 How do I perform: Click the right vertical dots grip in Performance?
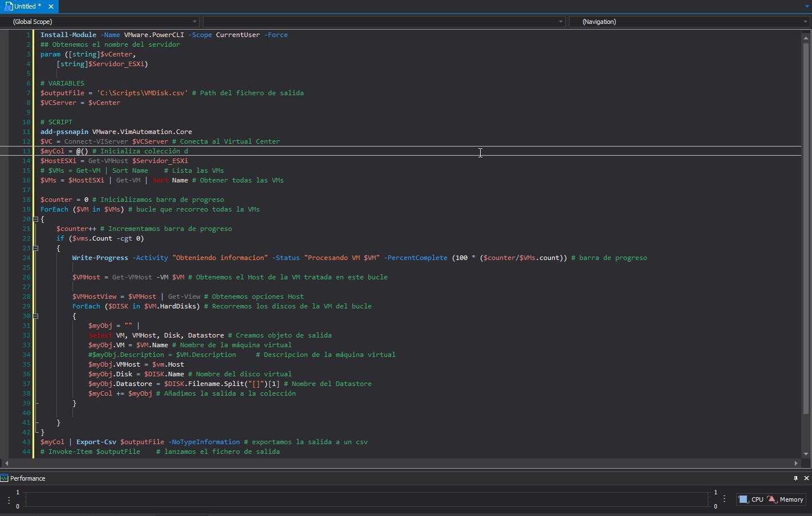[724, 499]
